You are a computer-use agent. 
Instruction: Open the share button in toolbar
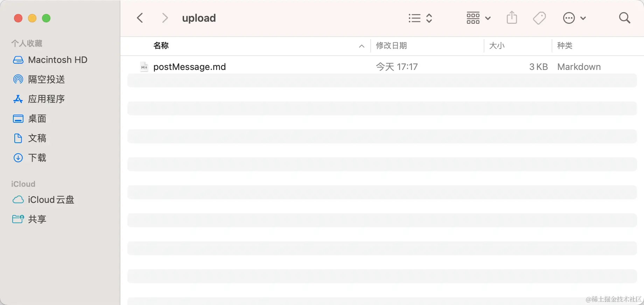(512, 18)
